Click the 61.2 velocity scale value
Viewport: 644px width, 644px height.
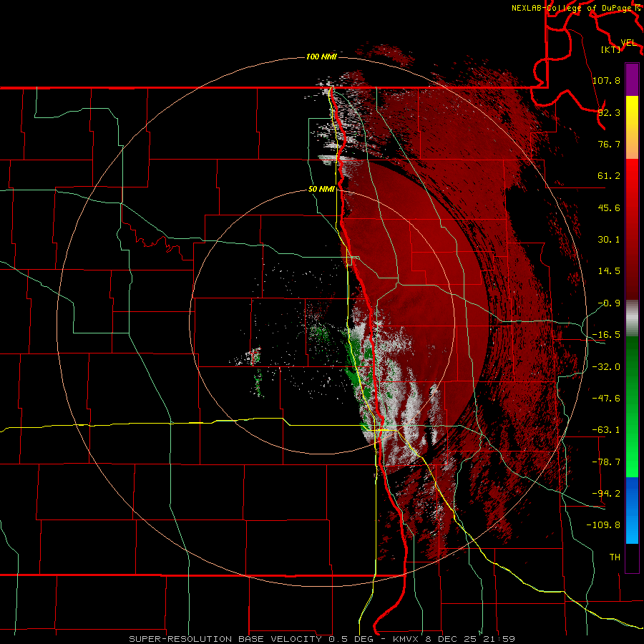coord(609,176)
